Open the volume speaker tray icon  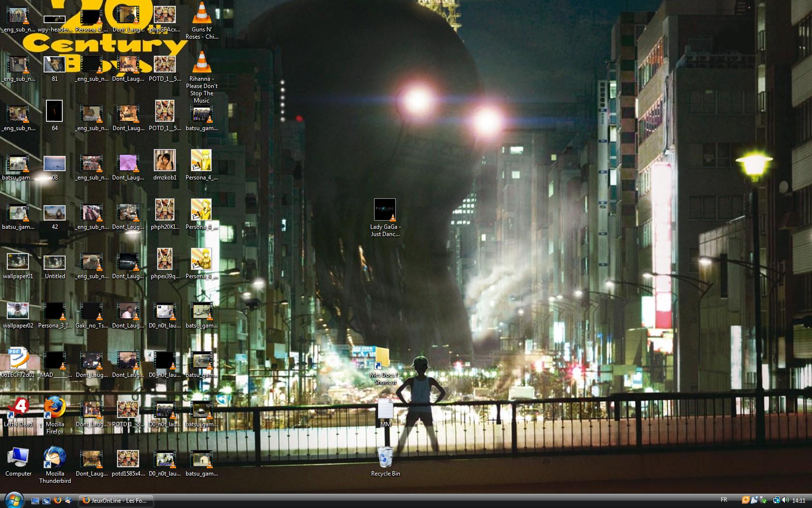785,500
